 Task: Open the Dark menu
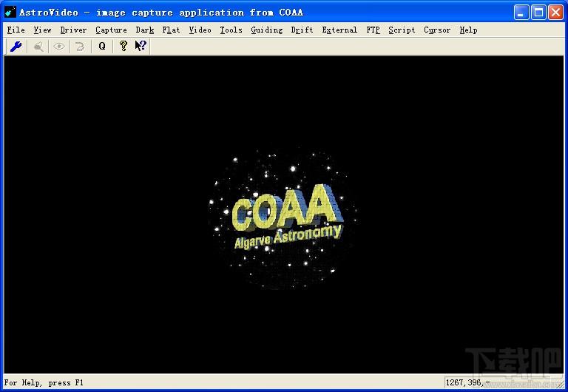pyautogui.click(x=145, y=30)
